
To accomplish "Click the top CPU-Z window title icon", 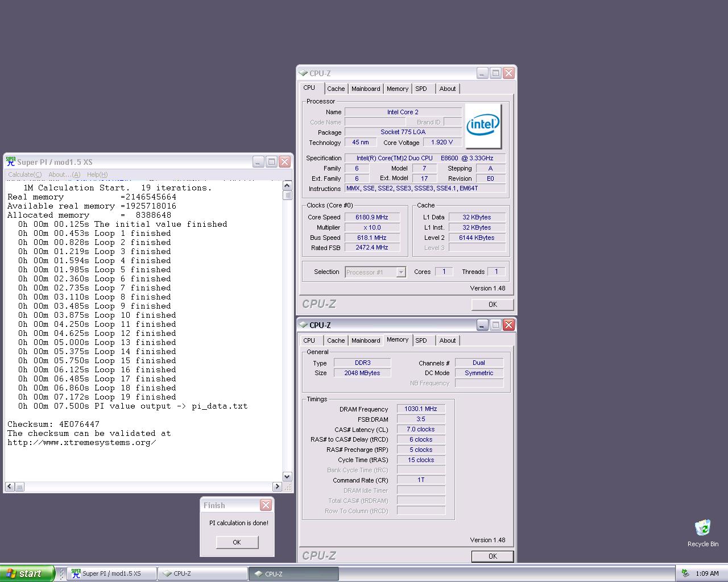I will click(303, 73).
